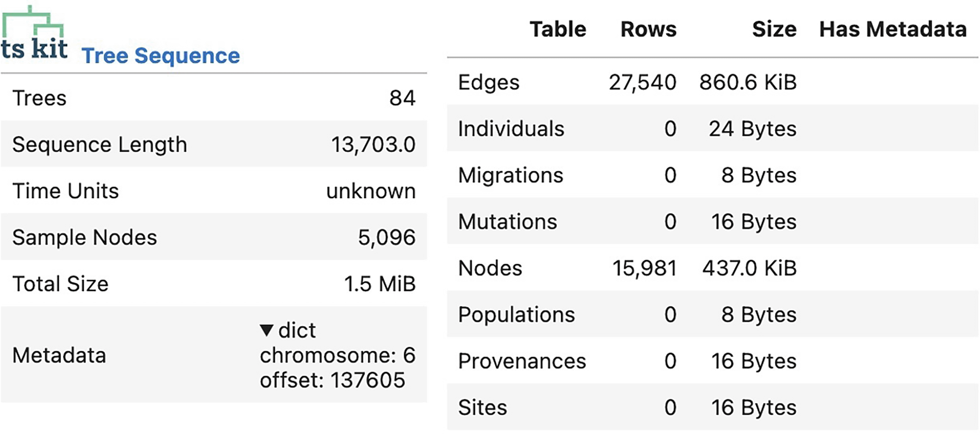Select the Nodes table row label
980x435 pixels.
pyautogui.click(x=490, y=268)
